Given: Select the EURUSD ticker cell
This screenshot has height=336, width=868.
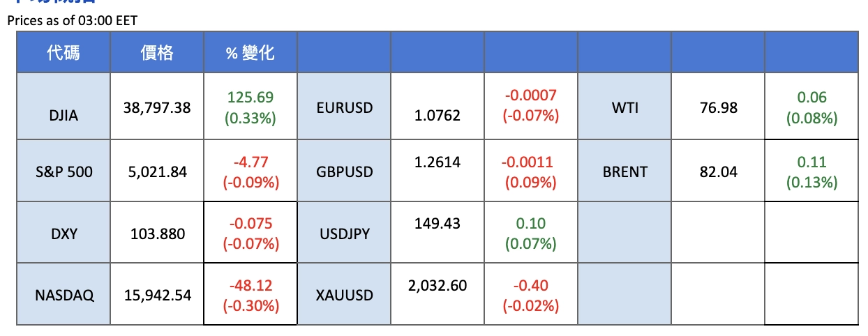Looking at the screenshot, I should point(345,108).
